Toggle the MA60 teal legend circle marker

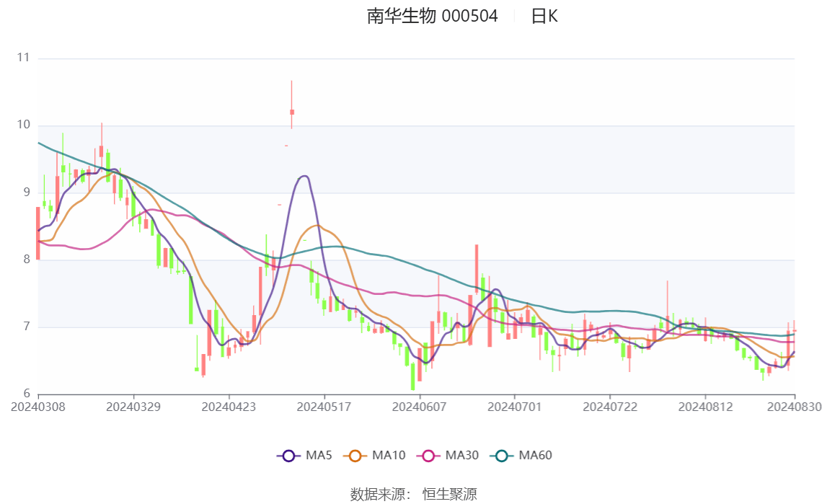pos(503,456)
